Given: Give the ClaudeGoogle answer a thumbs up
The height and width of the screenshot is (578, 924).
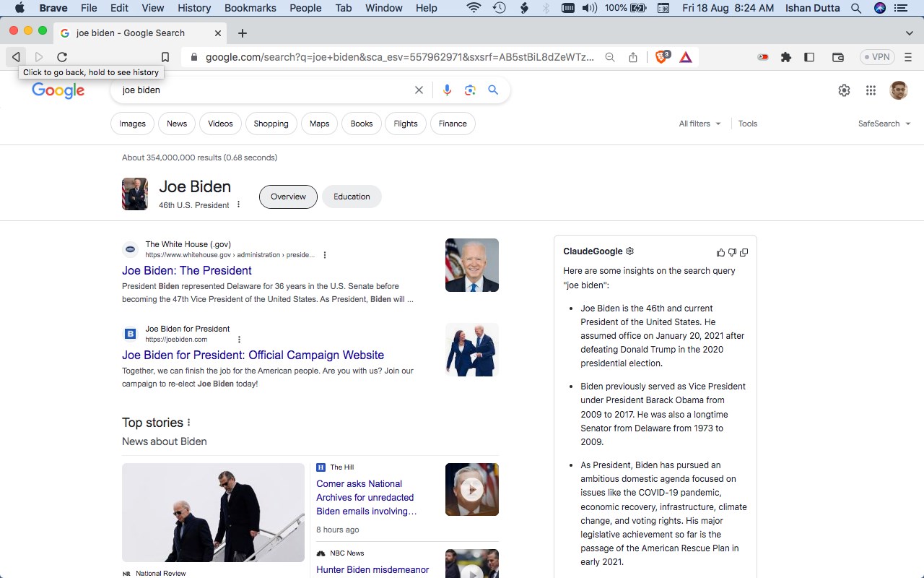Looking at the screenshot, I should click(x=720, y=252).
